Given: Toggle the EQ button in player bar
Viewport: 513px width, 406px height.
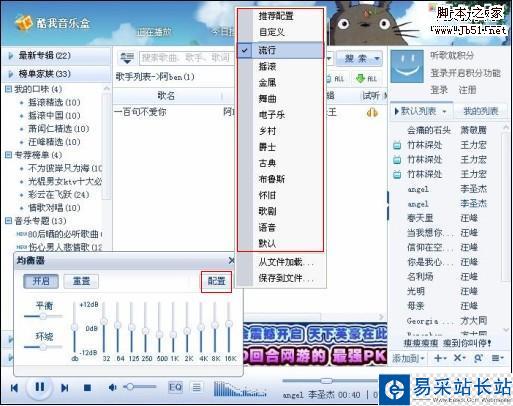Looking at the screenshot, I should tap(175, 387).
